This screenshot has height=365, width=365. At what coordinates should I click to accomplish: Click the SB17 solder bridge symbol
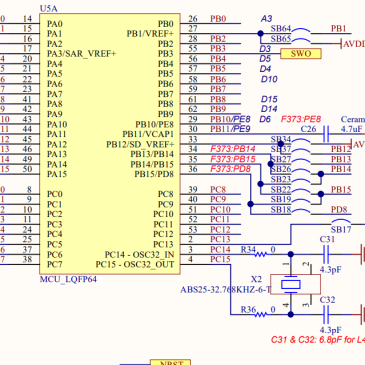point(341,222)
